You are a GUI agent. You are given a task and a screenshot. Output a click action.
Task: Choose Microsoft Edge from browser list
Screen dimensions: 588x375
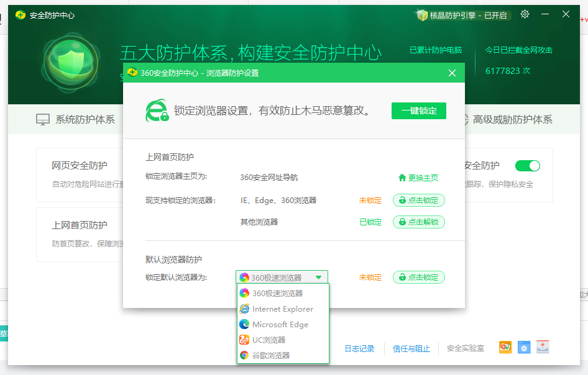coord(280,324)
